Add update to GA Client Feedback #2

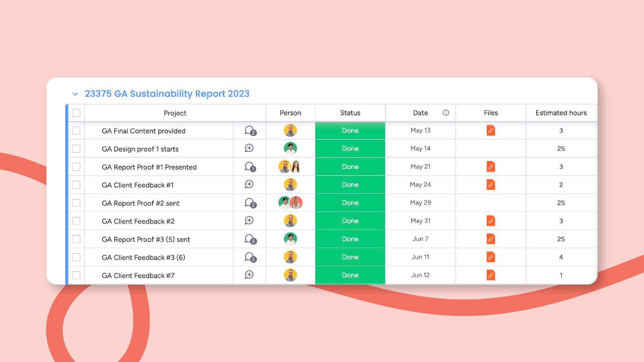point(249,221)
